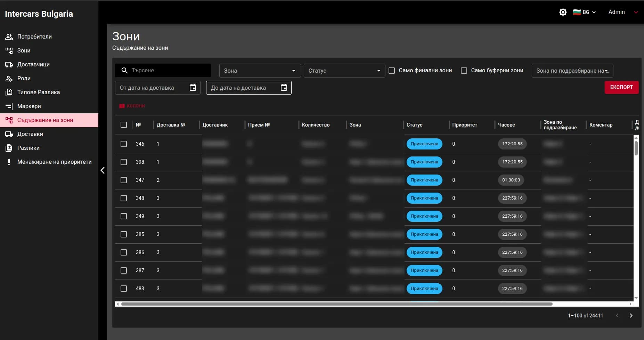Click the Разлики document icon
Image resolution: width=644 pixels, height=340 pixels.
9,148
